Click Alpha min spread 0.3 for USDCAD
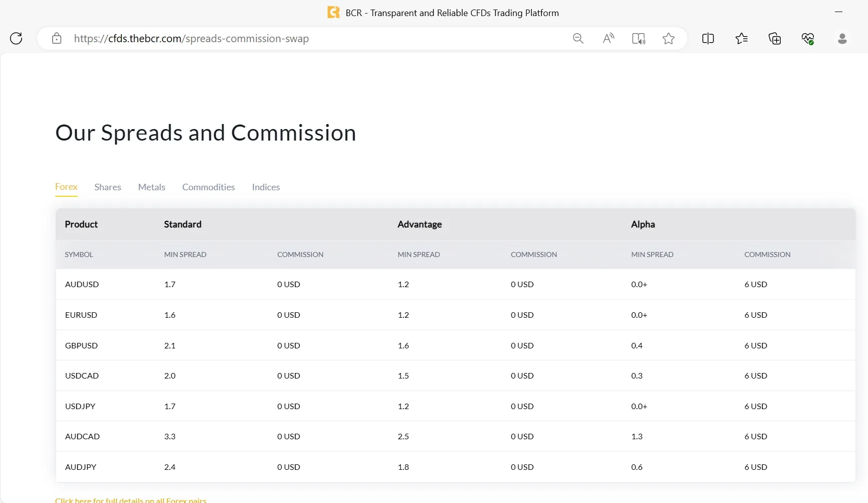The height and width of the screenshot is (503, 868). [637, 375]
